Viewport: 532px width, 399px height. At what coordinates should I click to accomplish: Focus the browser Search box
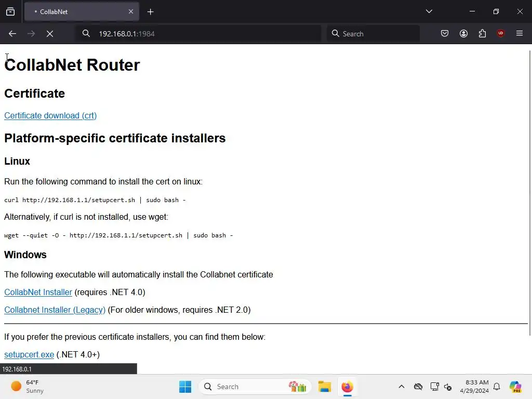pyautogui.click(x=373, y=34)
